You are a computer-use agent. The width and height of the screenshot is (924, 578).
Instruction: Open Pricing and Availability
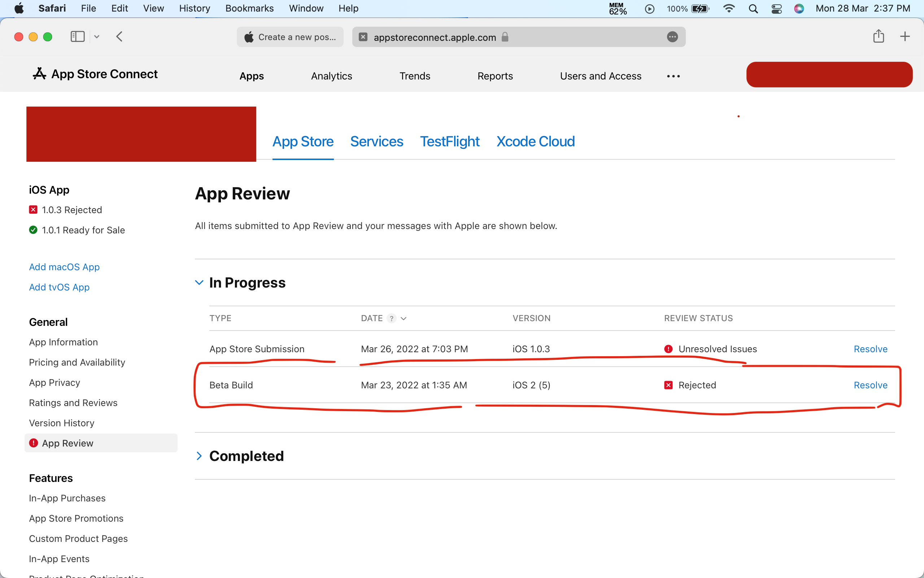(77, 362)
